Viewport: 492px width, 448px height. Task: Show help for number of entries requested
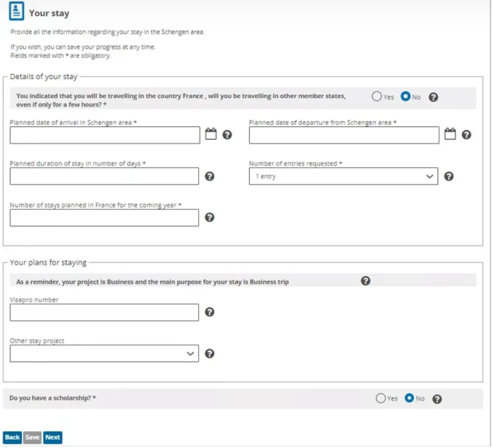448,176
